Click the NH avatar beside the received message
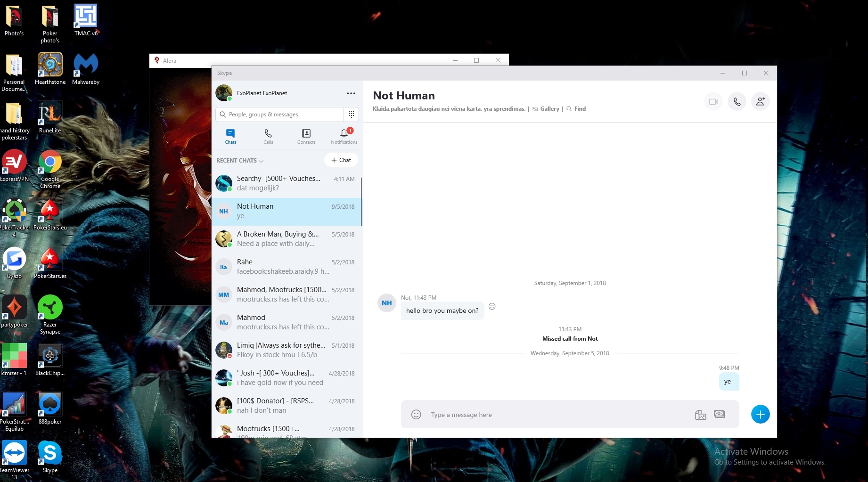This screenshot has width=868, height=482. pyautogui.click(x=387, y=303)
